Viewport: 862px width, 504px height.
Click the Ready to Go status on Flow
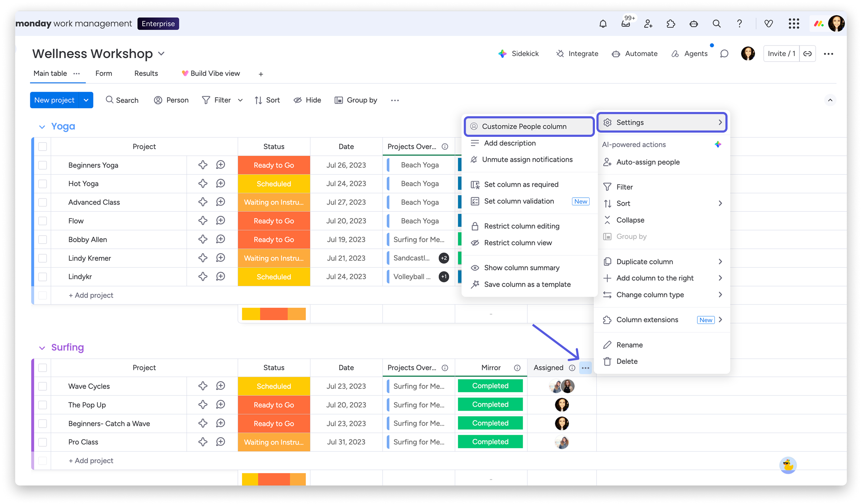pyautogui.click(x=274, y=221)
